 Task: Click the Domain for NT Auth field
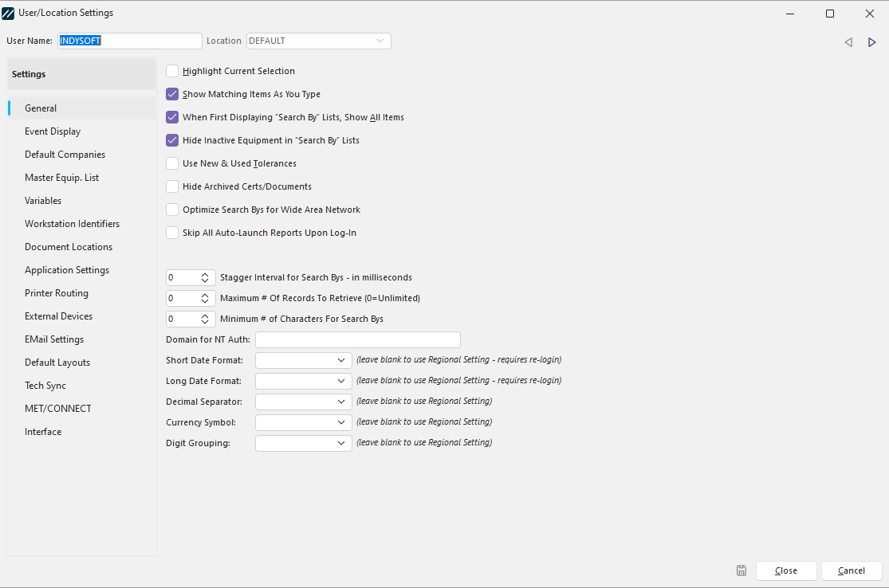click(357, 340)
